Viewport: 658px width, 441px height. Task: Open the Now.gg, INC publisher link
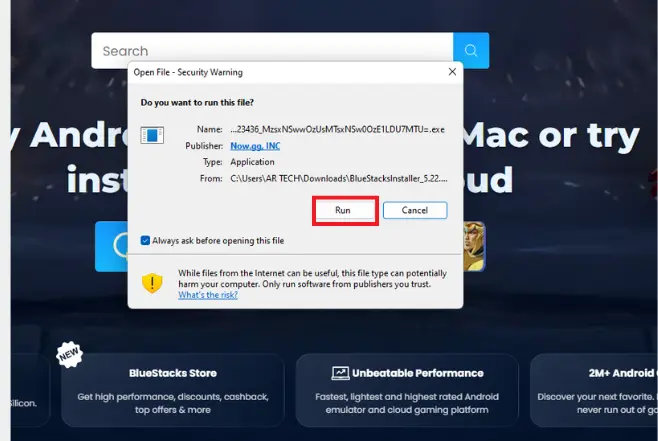(253, 145)
